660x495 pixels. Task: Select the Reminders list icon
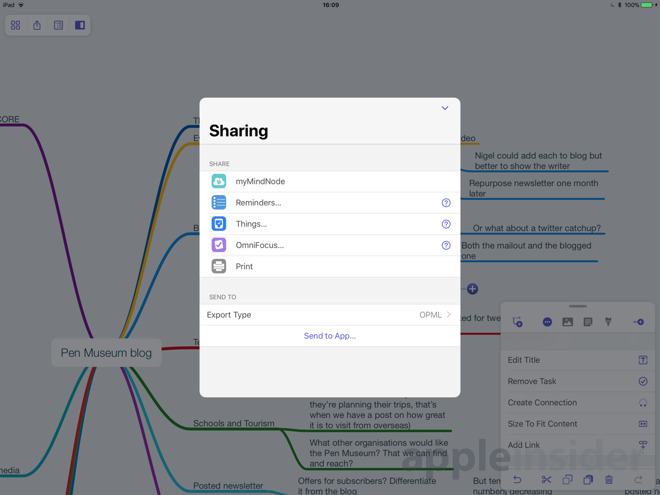219,202
